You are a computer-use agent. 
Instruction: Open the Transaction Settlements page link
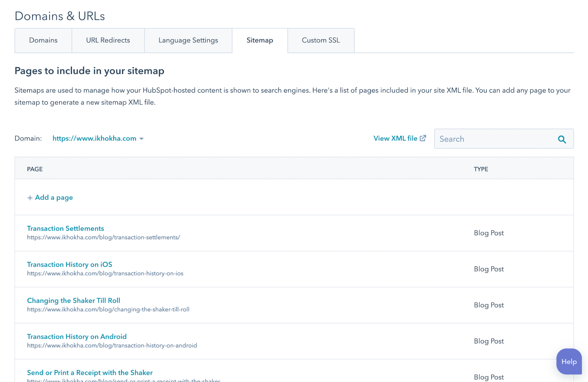tap(65, 228)
